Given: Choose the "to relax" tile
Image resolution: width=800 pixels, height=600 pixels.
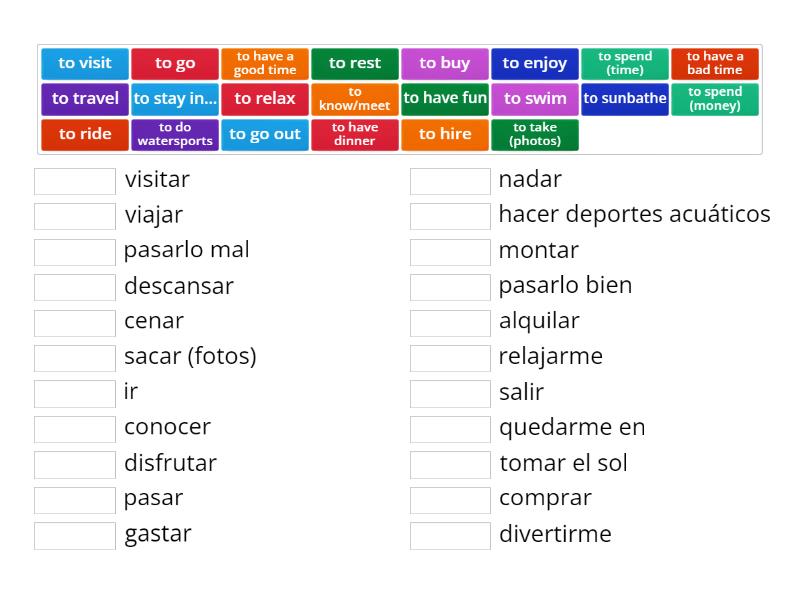Looking at the screenshot, I should point(264,99).
